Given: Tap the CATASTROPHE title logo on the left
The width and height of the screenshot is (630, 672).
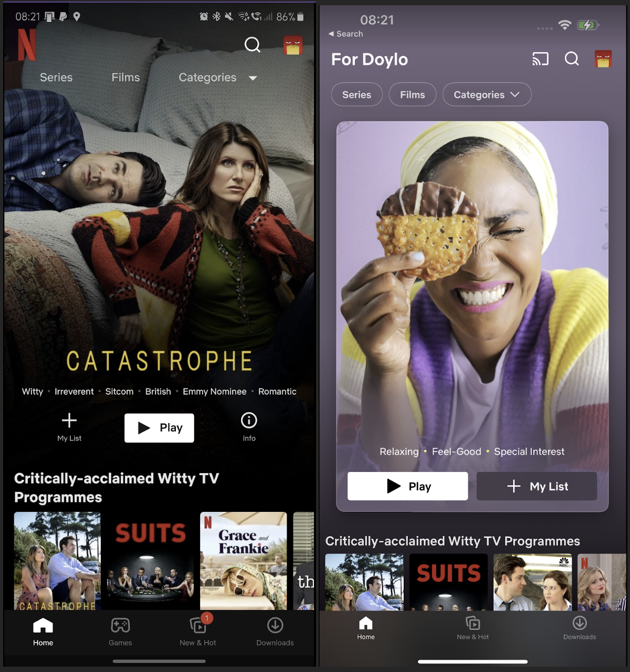Looking at the screenshot, I should tap(159, 361).
